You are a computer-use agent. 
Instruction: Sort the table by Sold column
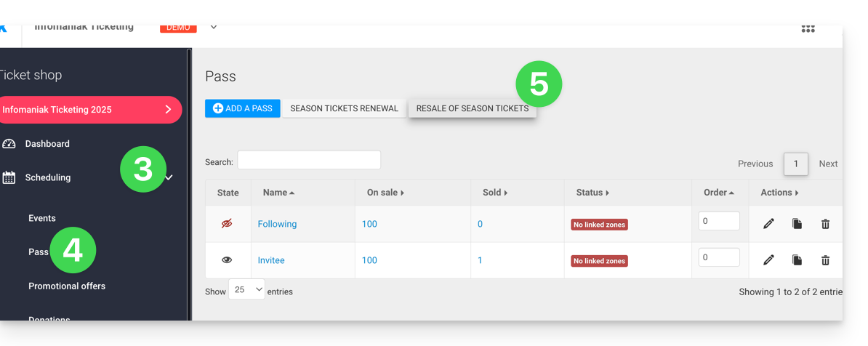(x=495, y=193)
